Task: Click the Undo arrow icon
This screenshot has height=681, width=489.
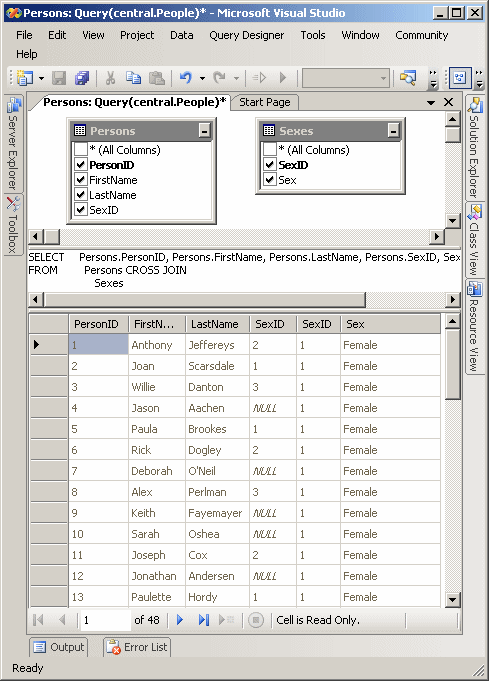Action: (x=186, y=78)
